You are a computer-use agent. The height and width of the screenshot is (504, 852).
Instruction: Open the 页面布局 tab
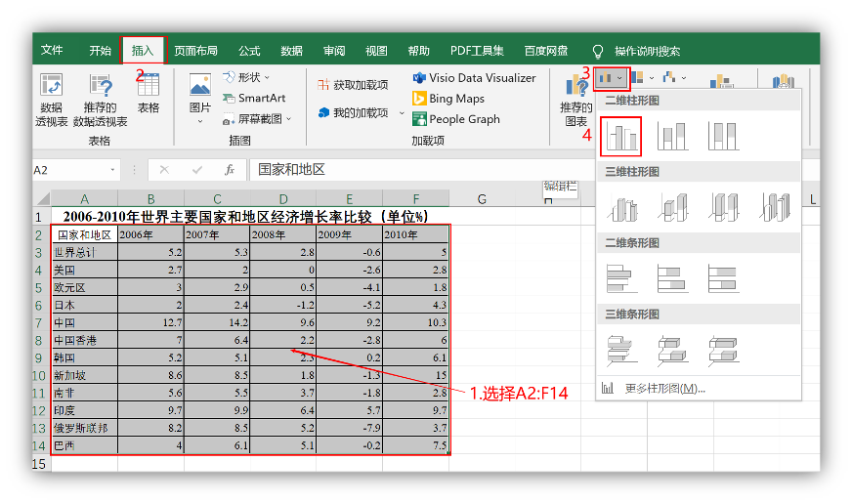[x=196, y=51]
